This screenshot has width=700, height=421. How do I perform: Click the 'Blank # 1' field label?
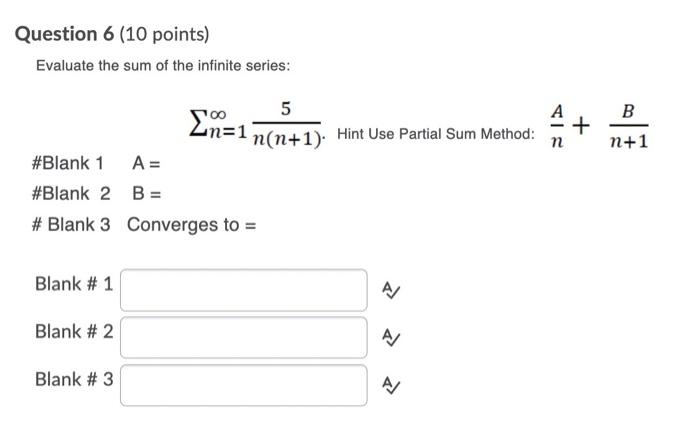tap(74, 284)
